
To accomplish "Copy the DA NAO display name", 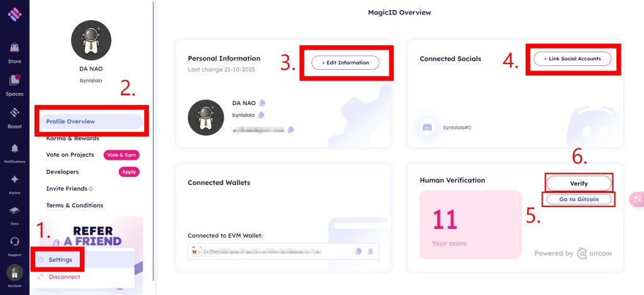I will click(x=262, y=103).
